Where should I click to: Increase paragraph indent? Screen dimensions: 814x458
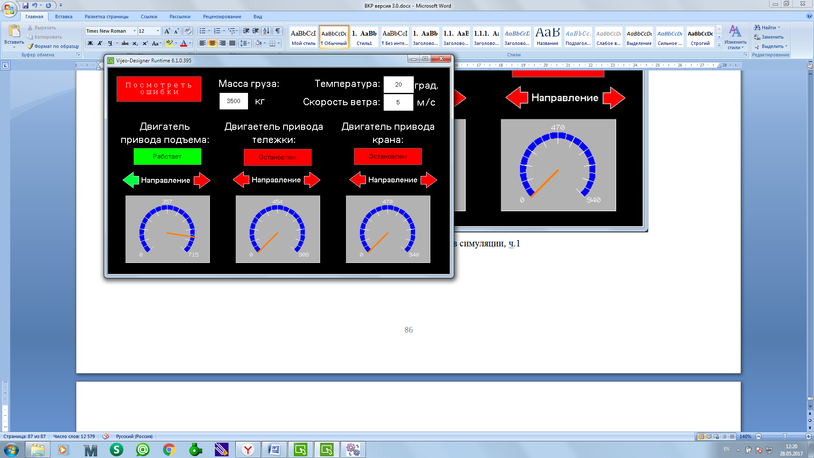click(256, 31)
